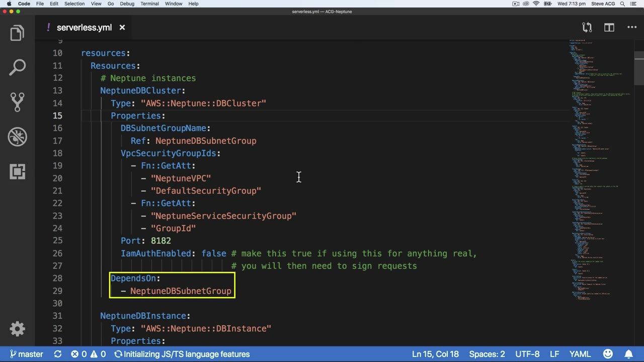The height and width of the screenshot is (362, 644).
Task: Click the errors and warnings count
Action: pos(88,354)
